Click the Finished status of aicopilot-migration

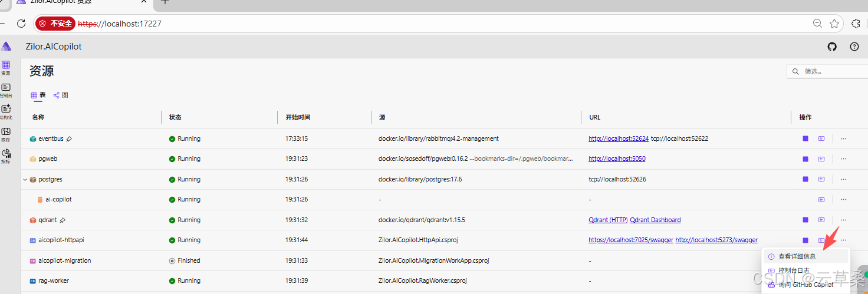pyautogui.click(x=189, y=260)
